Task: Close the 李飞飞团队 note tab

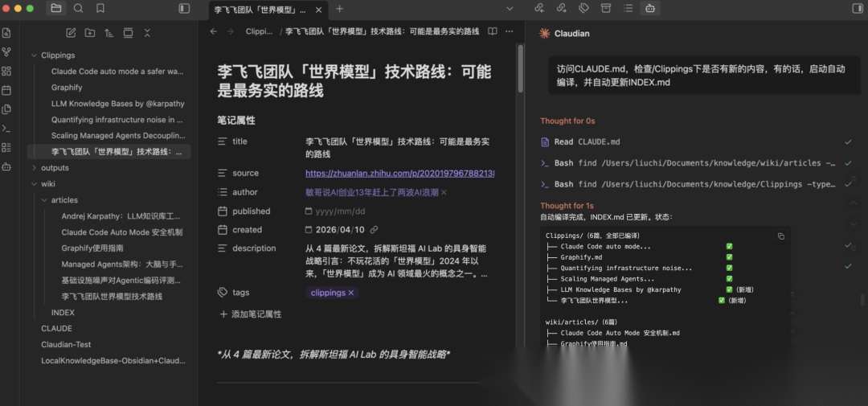Action: pos(319,10)
